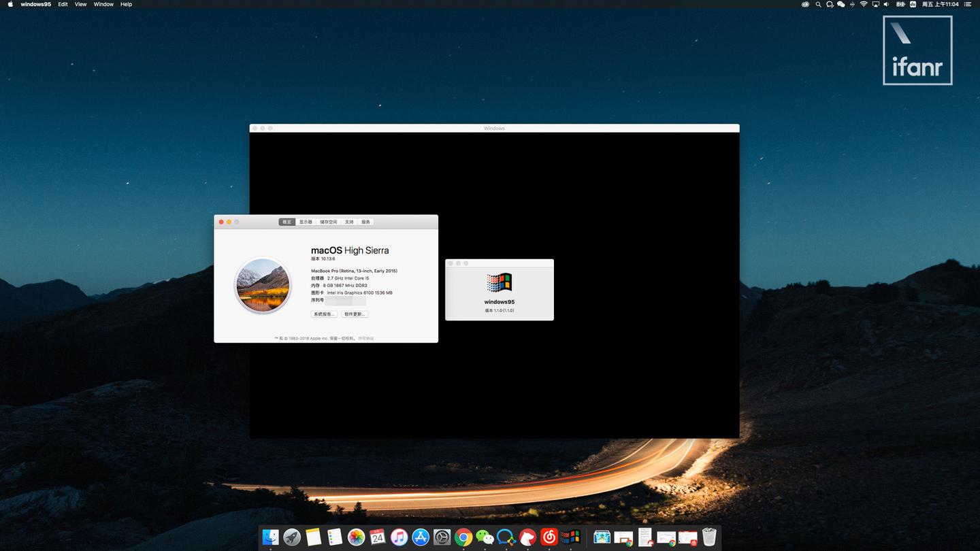This screenshot has width=980, height=551.
Task: Click the volume icon in the menu bar
Action: click(x=885, y=4)
